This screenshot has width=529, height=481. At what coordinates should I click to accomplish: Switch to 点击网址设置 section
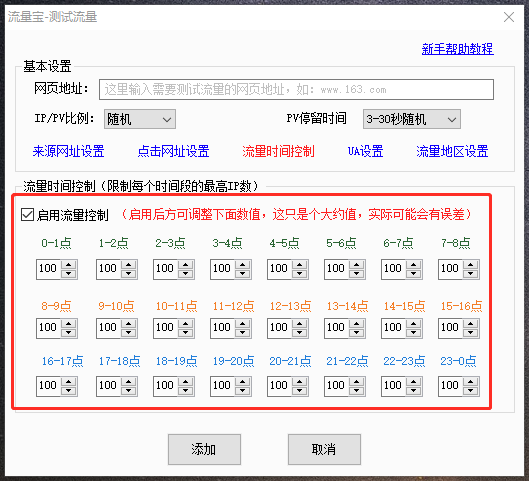(173, 151)
